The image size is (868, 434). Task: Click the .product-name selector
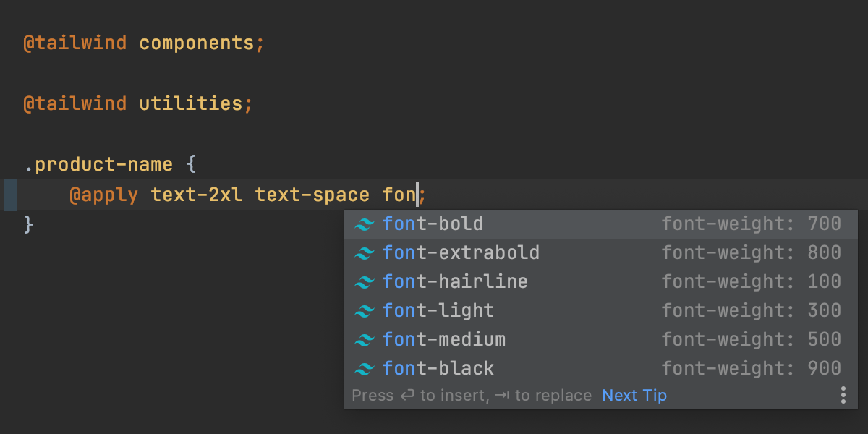tap(98, 165)
